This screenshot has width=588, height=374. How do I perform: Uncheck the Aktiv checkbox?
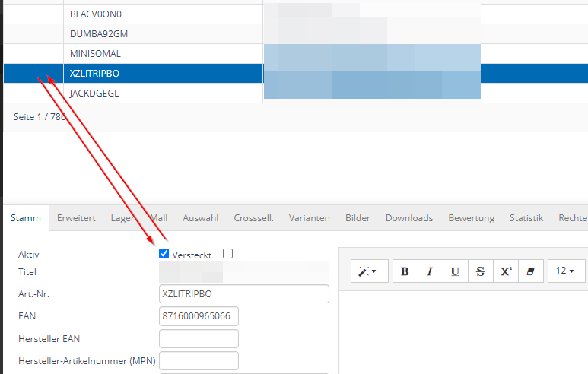click(x=164, y=255)
